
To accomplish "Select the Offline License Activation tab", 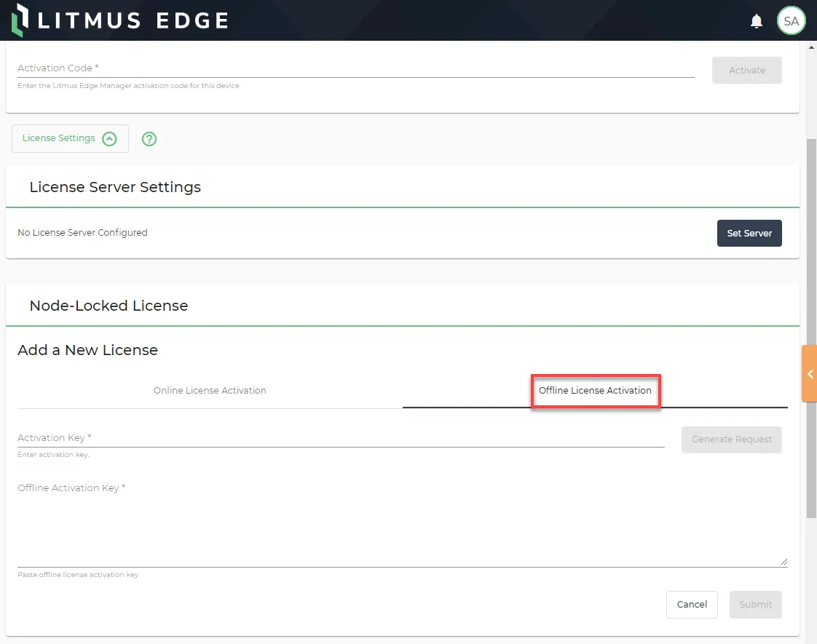I will [595, 391].
